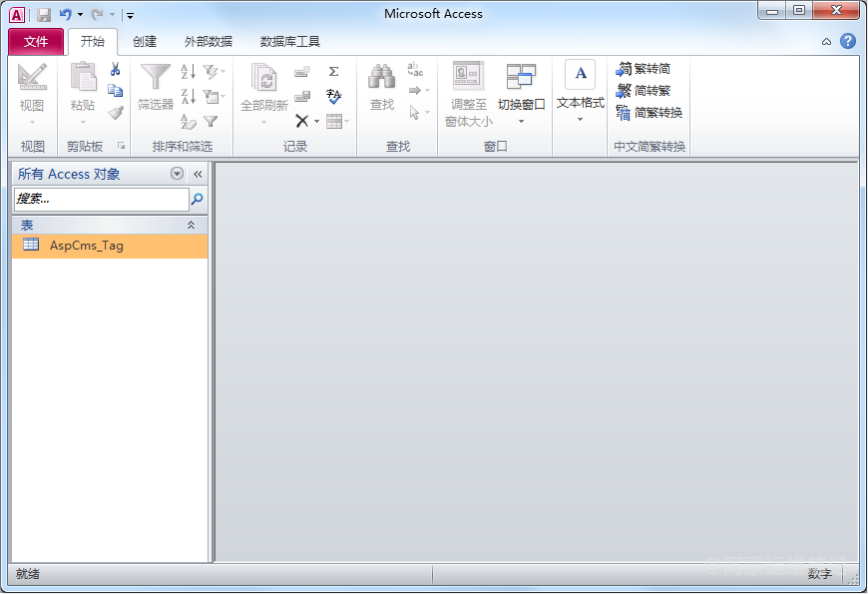
Task: Click the Undo arrow icon
Action: [x=66, y=15]
